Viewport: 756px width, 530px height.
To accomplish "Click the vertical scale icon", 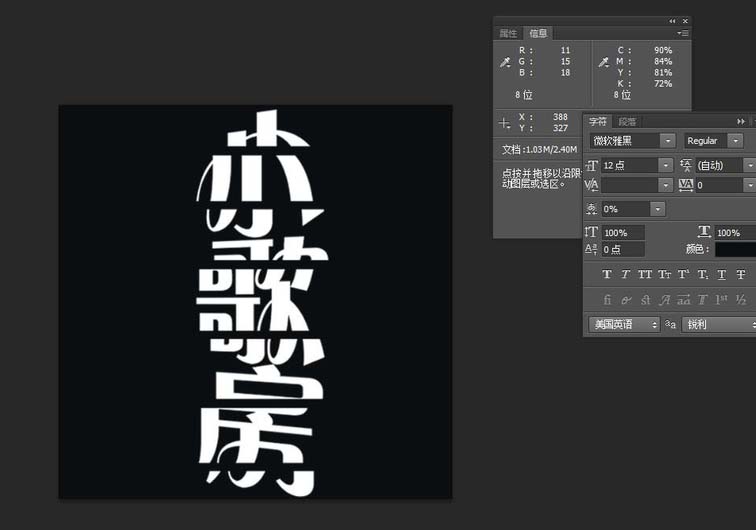I will [x=591, y=232].
